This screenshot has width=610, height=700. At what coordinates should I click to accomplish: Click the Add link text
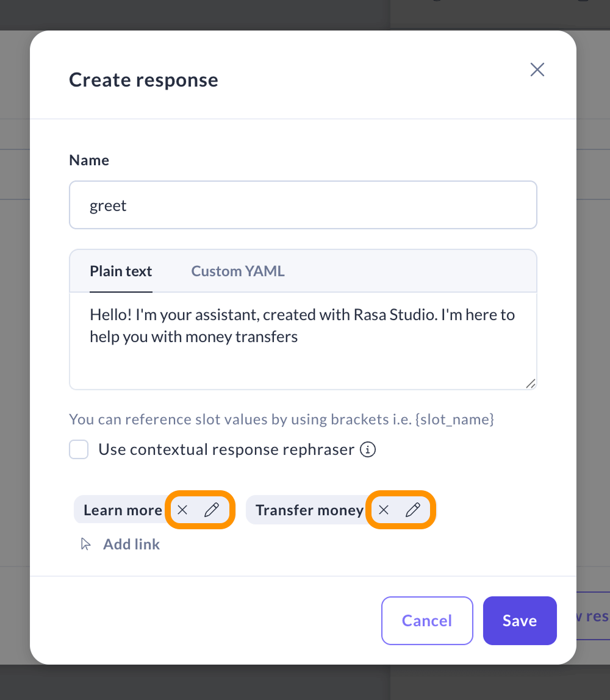131,544
